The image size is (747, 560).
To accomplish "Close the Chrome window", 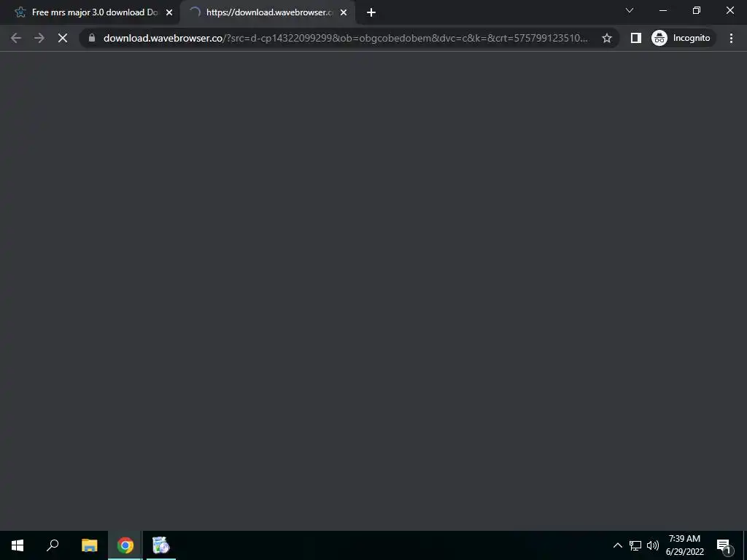I will click(729, 10).
